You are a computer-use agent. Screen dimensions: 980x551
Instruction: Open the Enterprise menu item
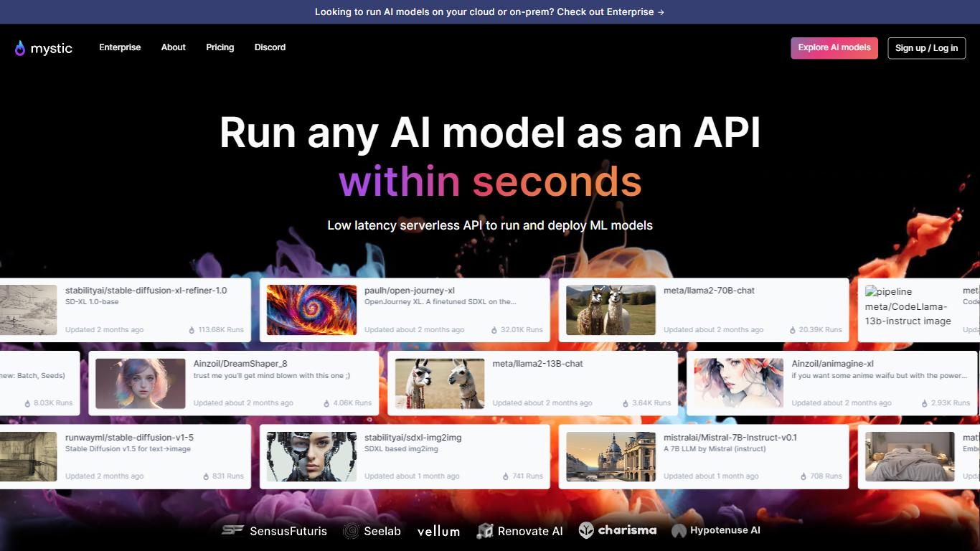(120, 47)
